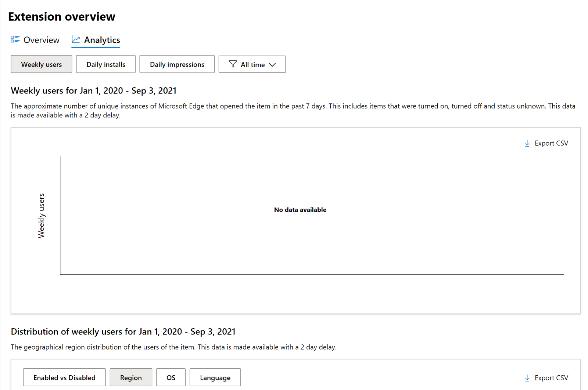Click the download icon next to upper Export CSV
The height and width of the screenshot is (390, 588).
pos(527,143)
